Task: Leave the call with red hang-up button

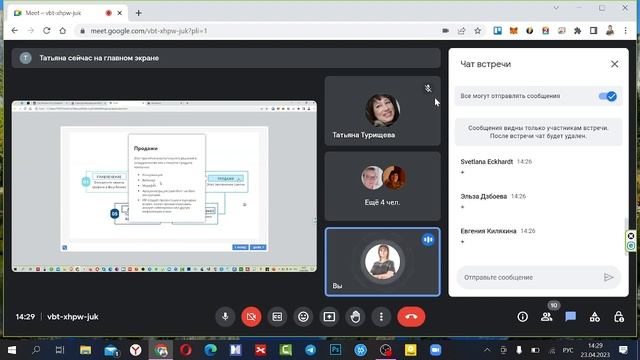Action: point(411,317)
